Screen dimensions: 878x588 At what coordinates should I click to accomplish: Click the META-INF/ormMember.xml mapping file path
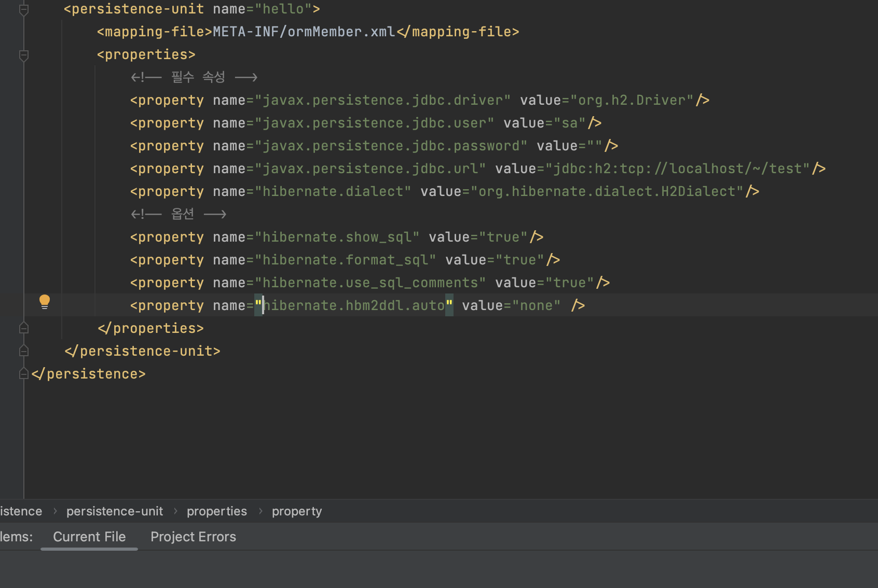click(x=304, y=32)
